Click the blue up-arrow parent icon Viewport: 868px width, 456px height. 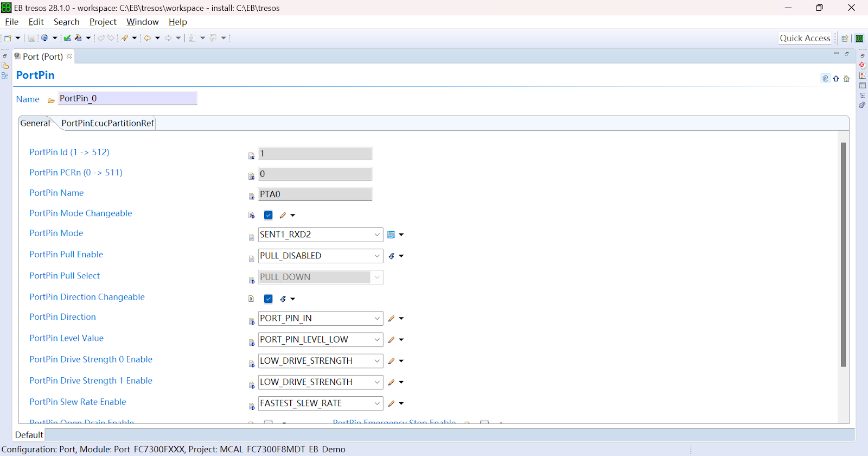click(836, 78)
